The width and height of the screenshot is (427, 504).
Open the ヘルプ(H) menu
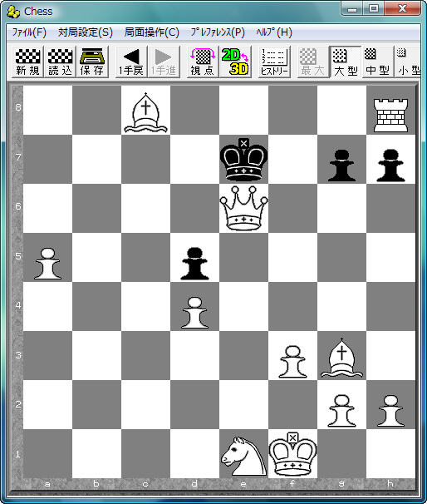[x=274, y=32]
